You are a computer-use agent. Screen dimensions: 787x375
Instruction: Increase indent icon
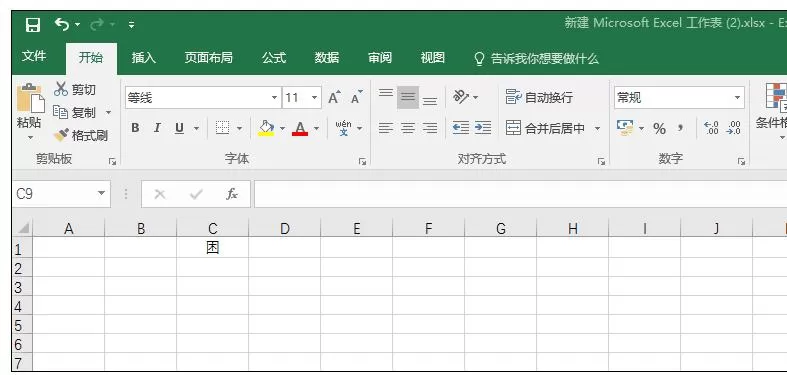point(482,128)
